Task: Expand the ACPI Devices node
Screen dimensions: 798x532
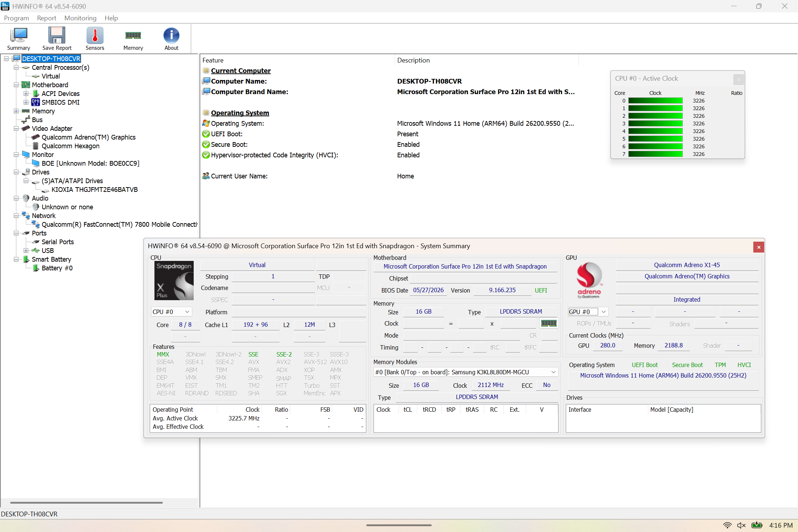Action: 26,93
